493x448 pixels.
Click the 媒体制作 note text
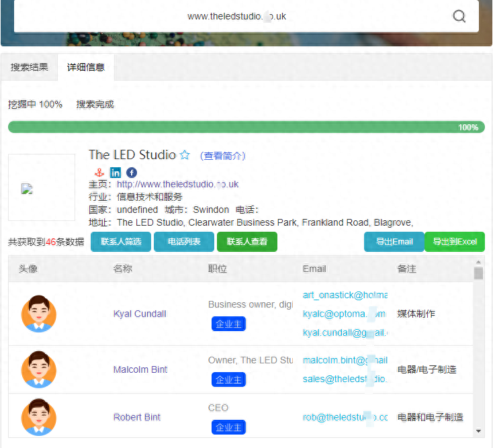coord(416,314)
